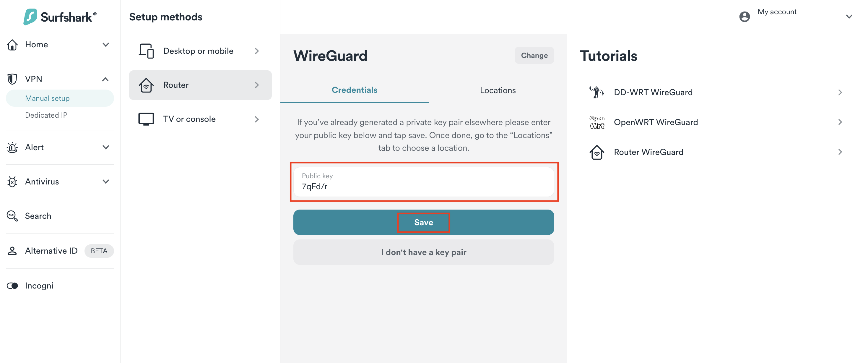Screen dimensions: 868x363
Task: Click the Alternative ID person icon
Action: click(x=13, y=250)
